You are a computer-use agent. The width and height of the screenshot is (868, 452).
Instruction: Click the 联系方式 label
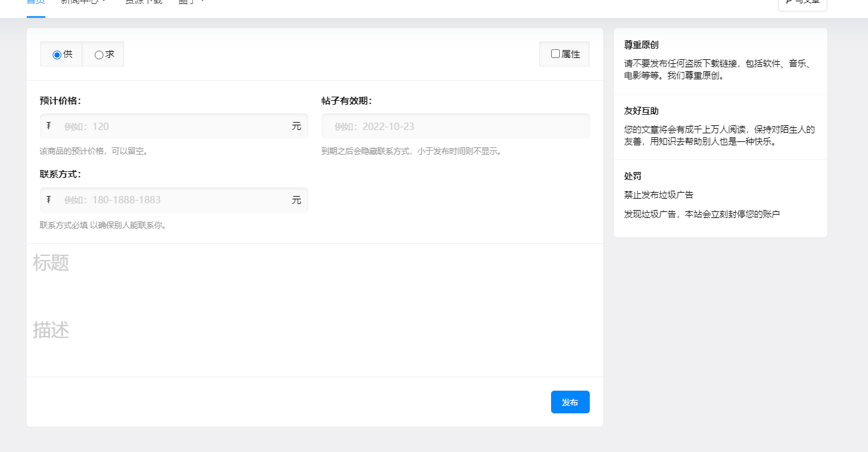click(60, 174)
